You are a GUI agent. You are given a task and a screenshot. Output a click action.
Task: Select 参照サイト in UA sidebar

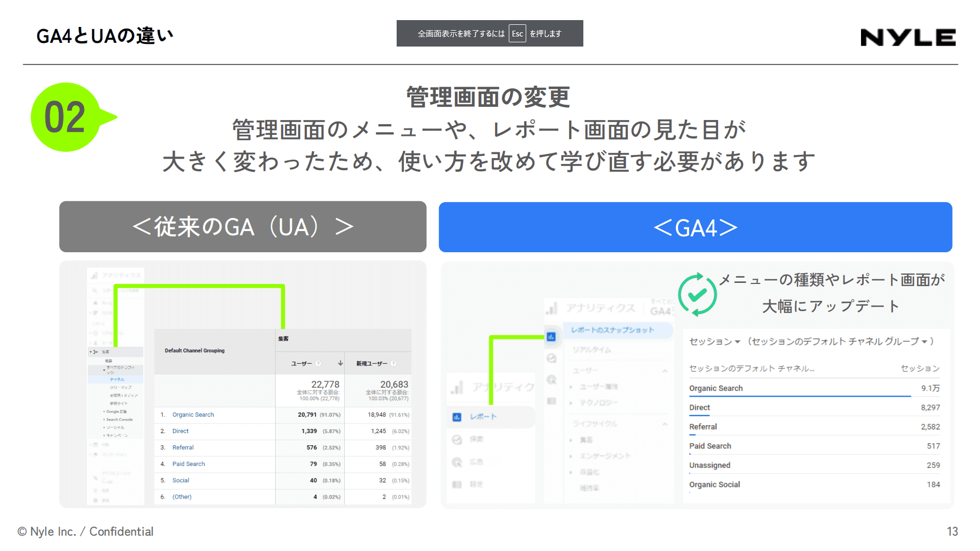click(x=118, y=403)
